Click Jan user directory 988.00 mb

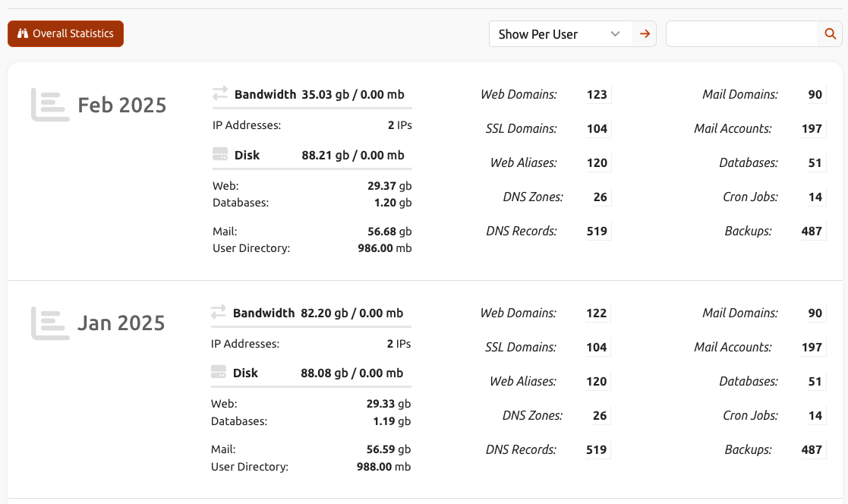383,466
